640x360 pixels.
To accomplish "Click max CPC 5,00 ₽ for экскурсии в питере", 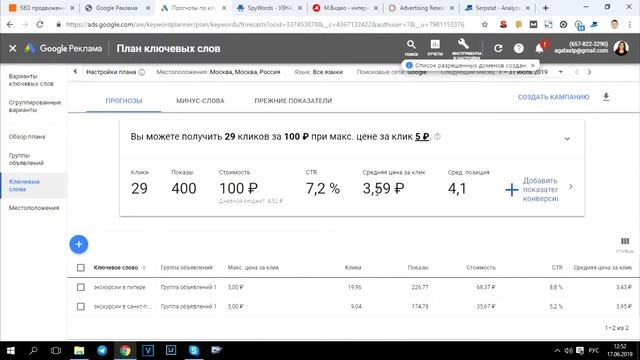I will [236, 287].
